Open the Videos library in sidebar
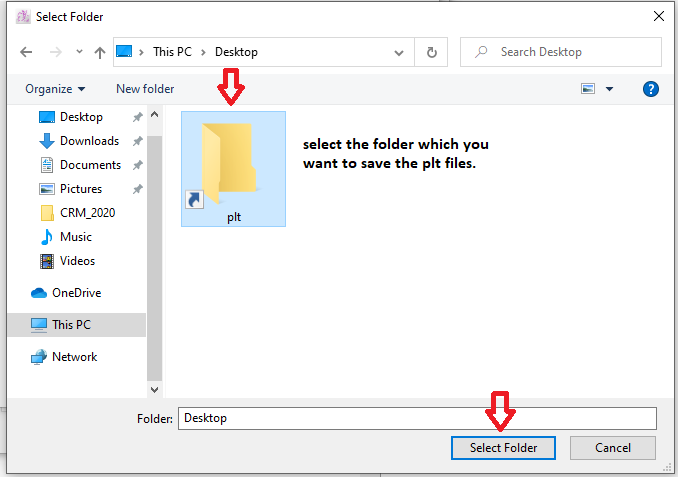The height and width of the screenshot is (477, 678). point(77,261)
